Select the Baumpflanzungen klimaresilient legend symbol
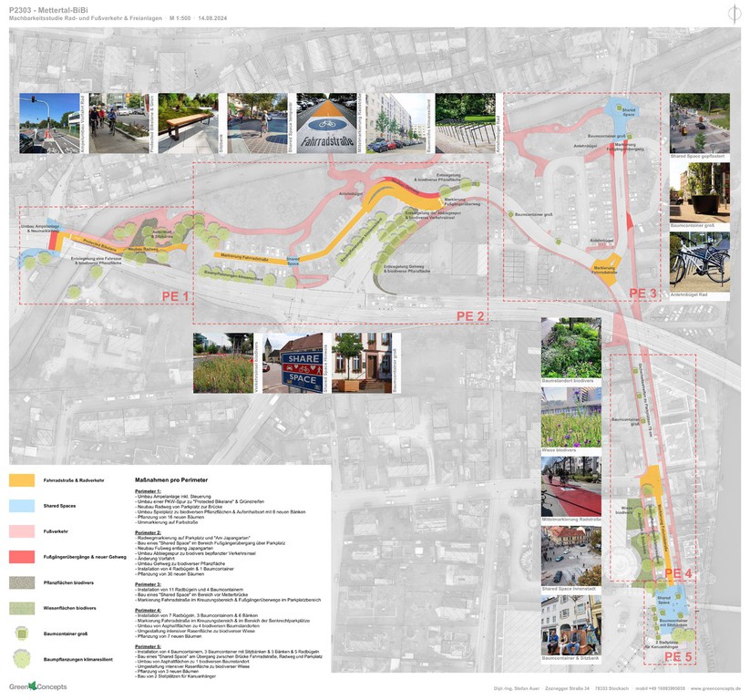 23,658
